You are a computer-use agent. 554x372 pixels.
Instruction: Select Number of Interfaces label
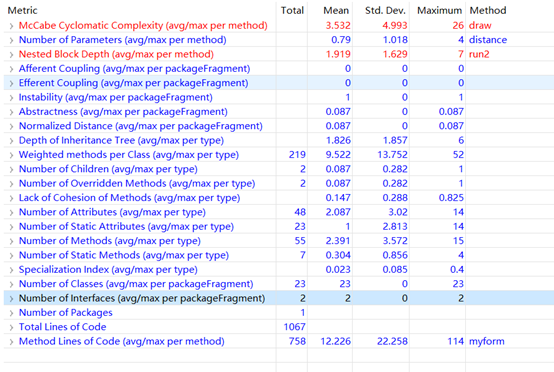142,298
